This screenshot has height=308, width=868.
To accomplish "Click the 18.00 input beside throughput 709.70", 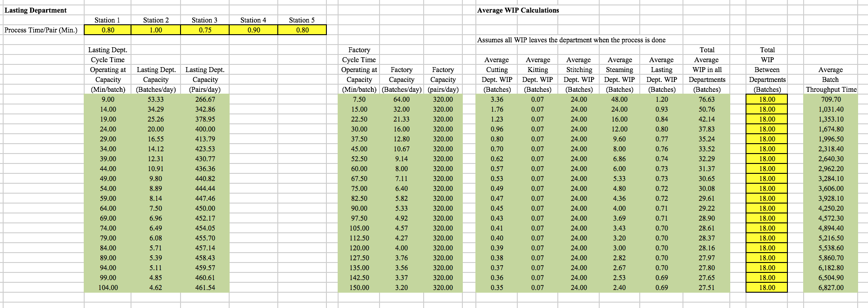I will [767, 99].
